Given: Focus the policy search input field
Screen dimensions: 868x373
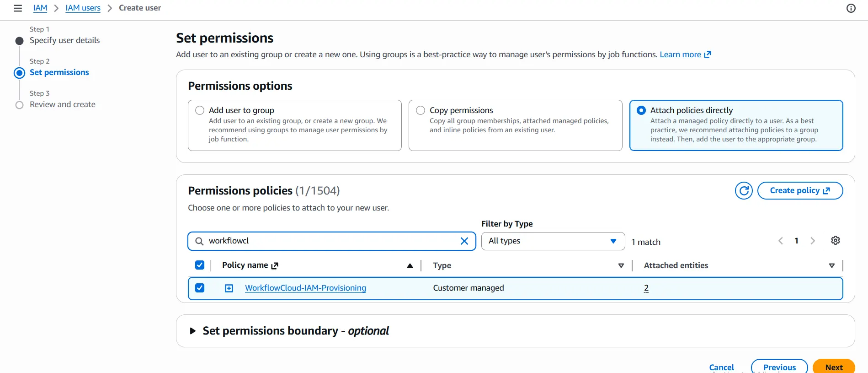Looking at the screenshot, I should pos(332,241).
